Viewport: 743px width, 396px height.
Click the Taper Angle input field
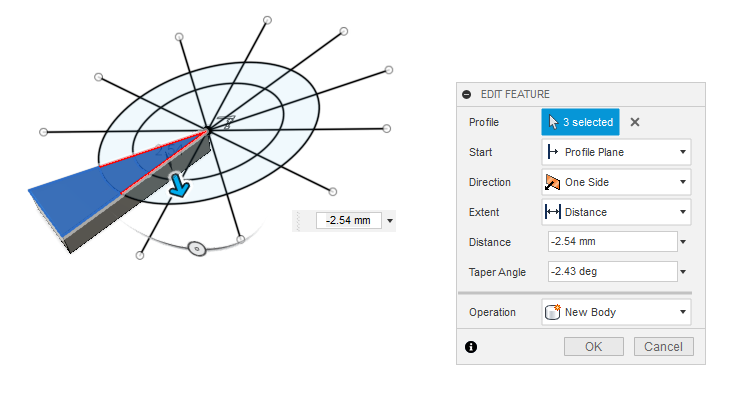pos(612,271)
